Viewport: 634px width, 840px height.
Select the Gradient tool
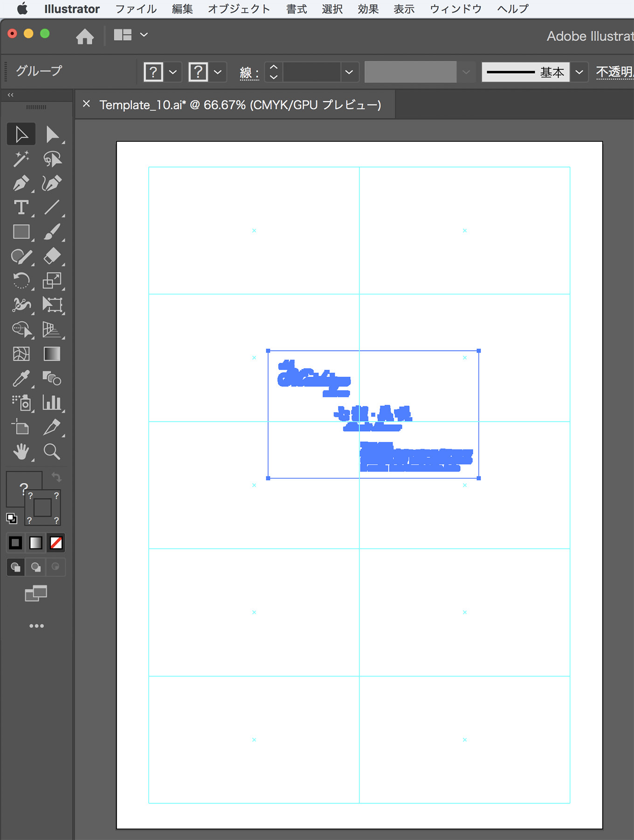pos(52,354)
